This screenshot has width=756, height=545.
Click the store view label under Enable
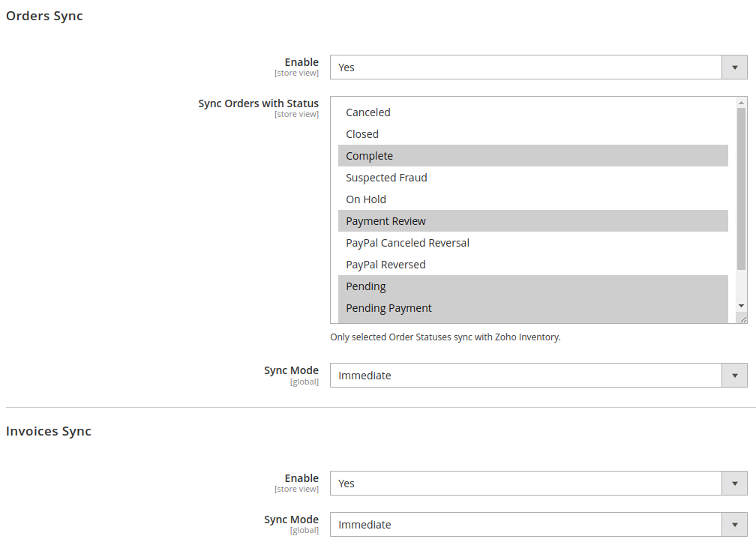[x=296, y=73]
